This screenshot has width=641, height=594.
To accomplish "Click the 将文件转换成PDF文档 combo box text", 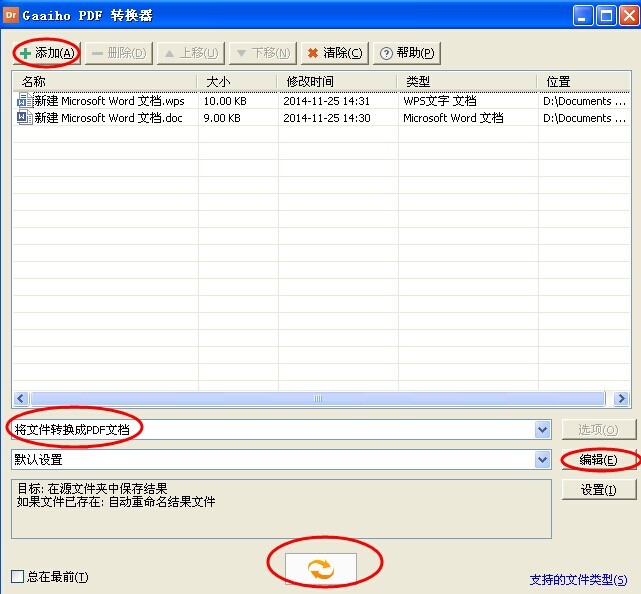I will tap(72, 430).
